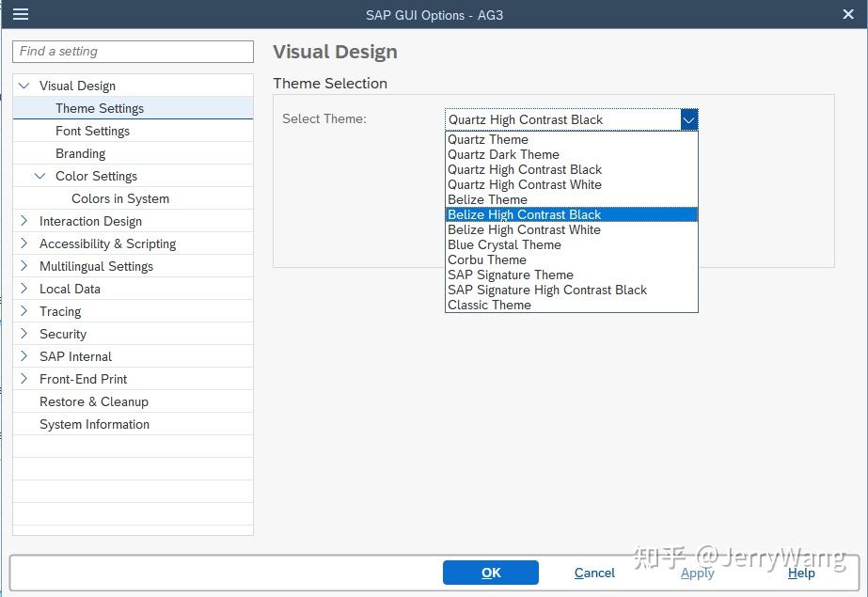The height and width of the screenshot is (597, 868).
Task: Choose Belize Theme from the list
Action: tap(571, 199)
